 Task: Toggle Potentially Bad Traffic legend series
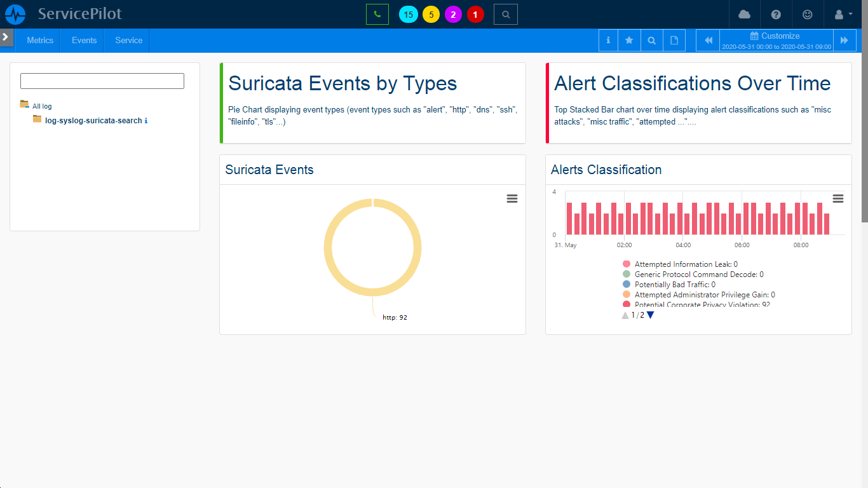674,285
